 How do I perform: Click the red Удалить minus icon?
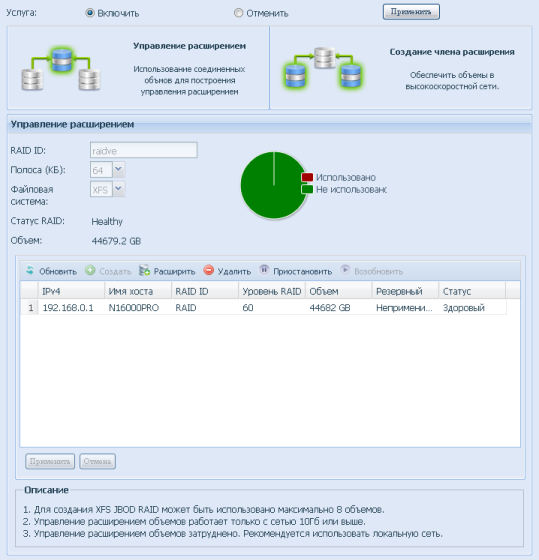pos(209,270)
